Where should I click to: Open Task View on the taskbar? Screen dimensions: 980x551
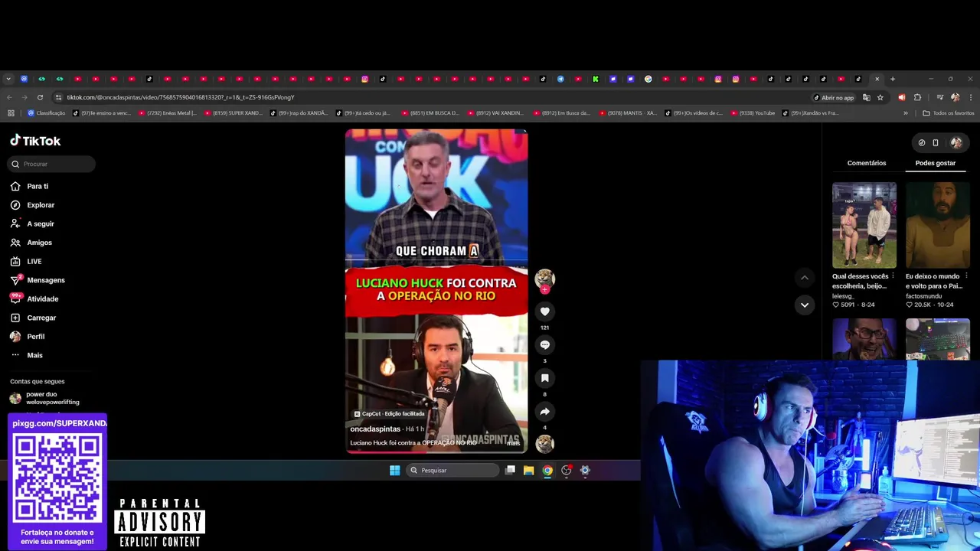(510, 470)
